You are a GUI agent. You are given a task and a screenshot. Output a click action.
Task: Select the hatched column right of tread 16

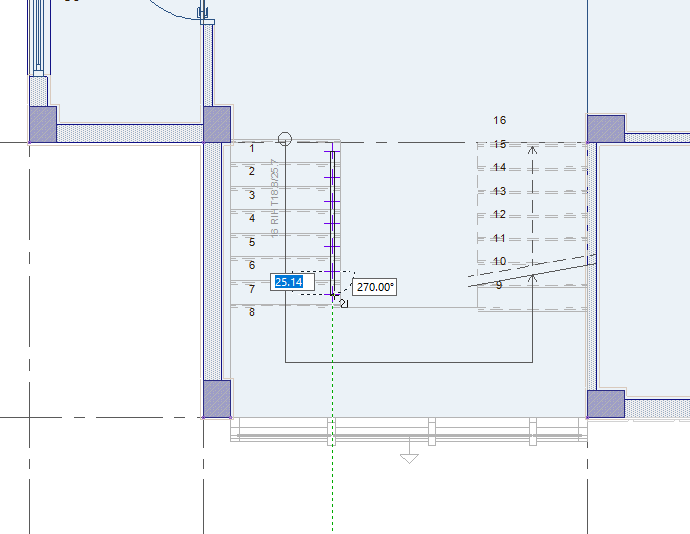click(x=606, y=129)
